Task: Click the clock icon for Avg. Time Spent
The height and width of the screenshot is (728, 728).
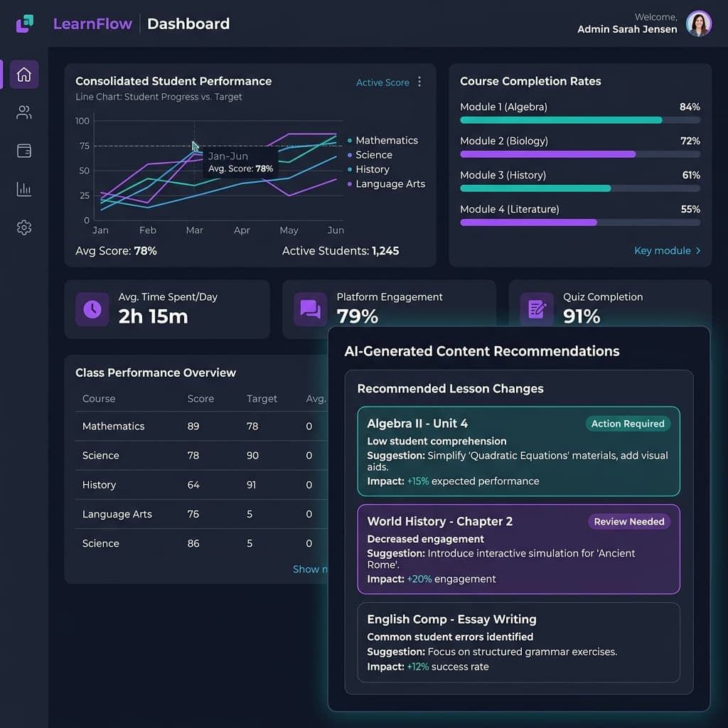Action: click(92, 309)
